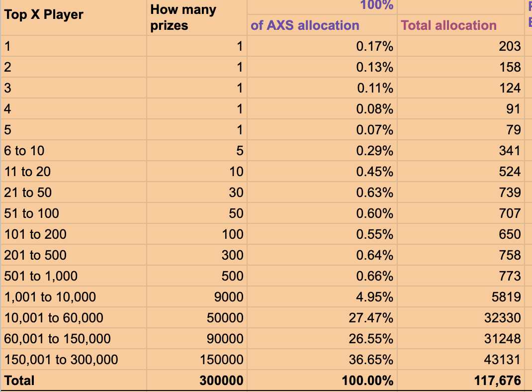The width and height of the screenshot is (532, 392).
Task: Click the total allocation cell 707
Action: click(461, 213)
